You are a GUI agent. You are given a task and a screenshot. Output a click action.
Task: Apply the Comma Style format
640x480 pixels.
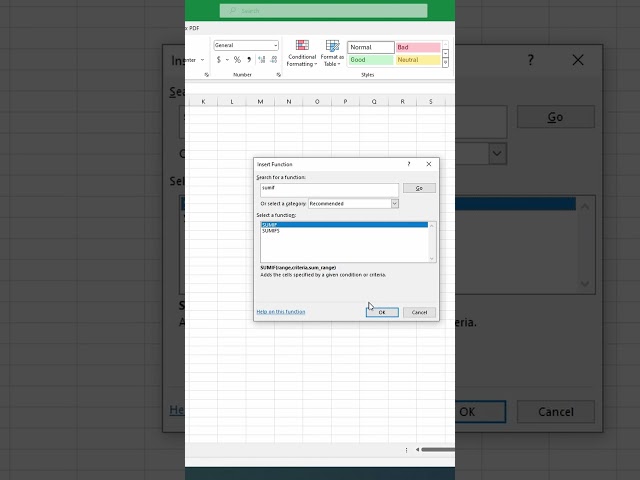pos(249,60)
